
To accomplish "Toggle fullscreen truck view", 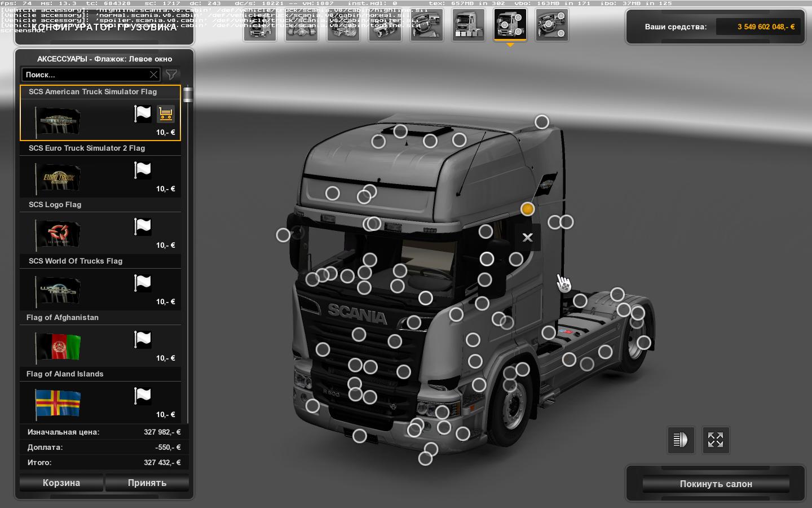I will click(716, 440).
